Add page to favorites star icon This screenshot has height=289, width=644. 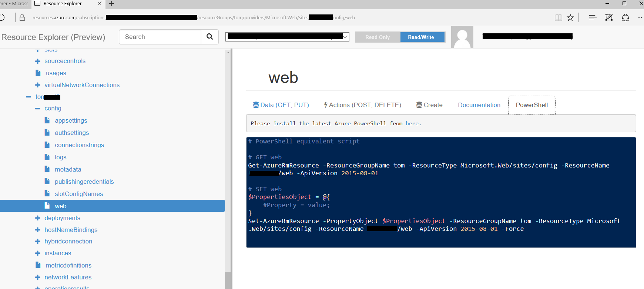570,17
